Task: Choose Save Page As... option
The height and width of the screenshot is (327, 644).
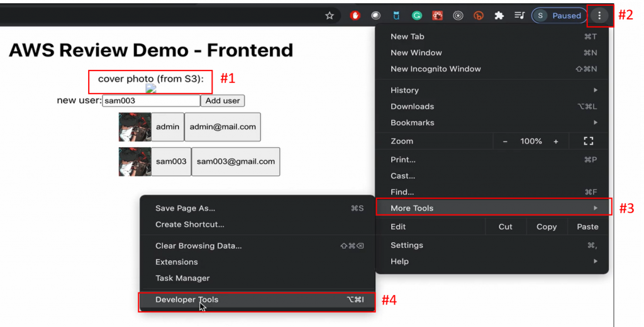Action: (257, 208)
